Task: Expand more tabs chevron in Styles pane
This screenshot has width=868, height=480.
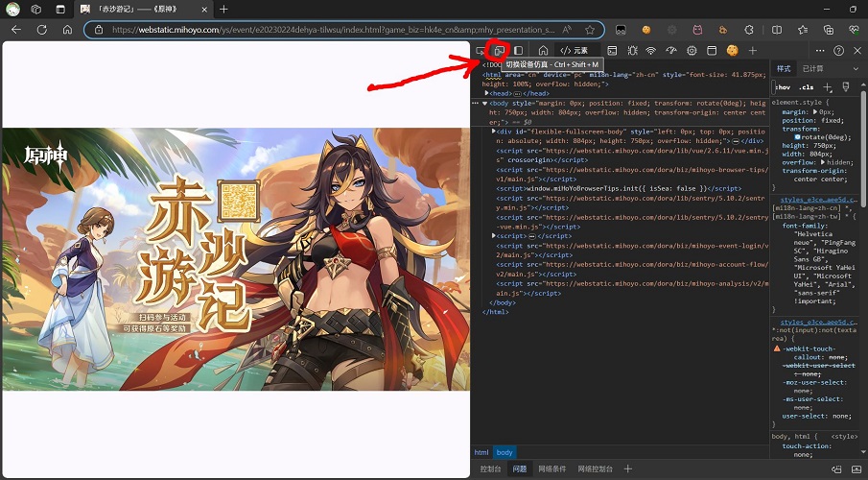Action: (855, 69)
